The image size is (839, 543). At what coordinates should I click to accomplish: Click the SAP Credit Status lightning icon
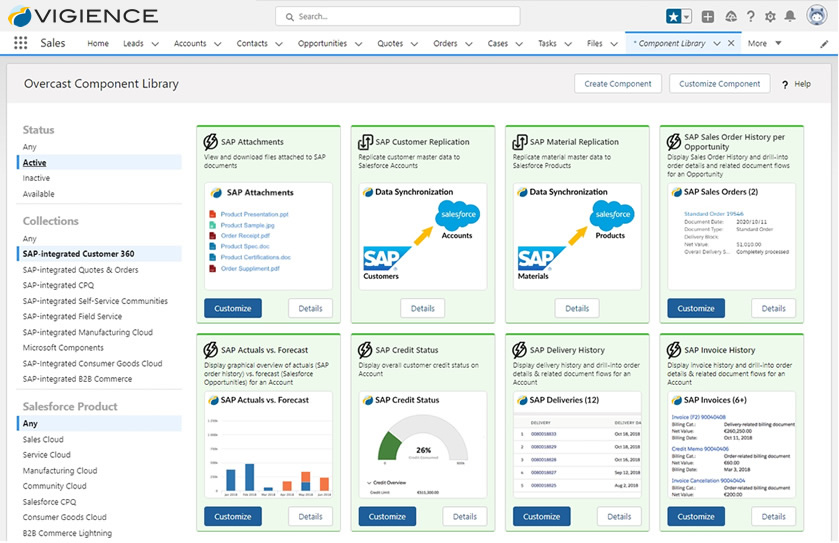(x=365, y=350)
